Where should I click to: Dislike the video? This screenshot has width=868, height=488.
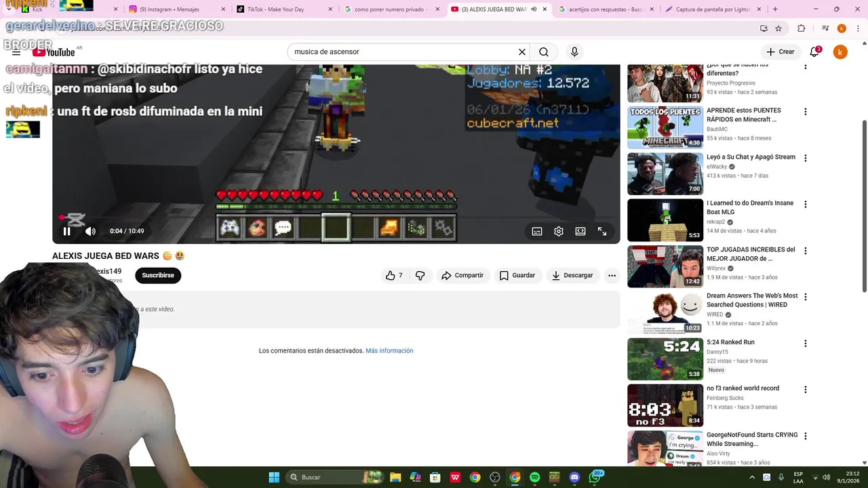[x=420, y=275]
